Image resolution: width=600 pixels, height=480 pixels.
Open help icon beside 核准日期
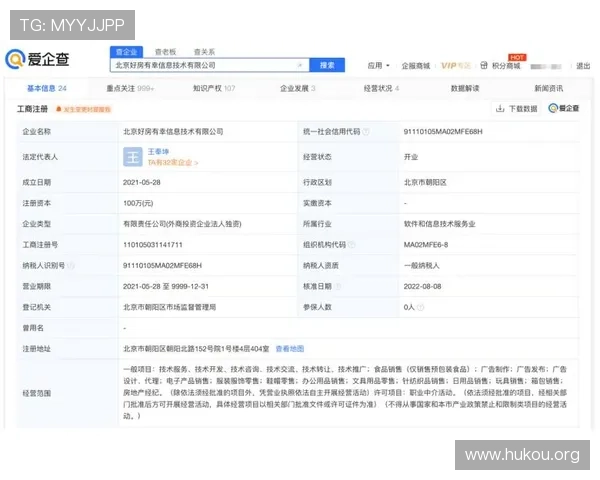(338, 286)
